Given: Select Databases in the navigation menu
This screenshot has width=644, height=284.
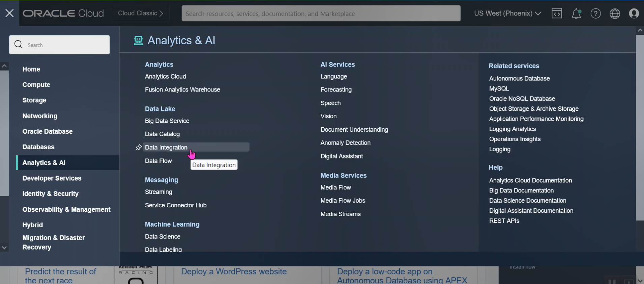Looking at the screenshot, I should click(38, 147).
